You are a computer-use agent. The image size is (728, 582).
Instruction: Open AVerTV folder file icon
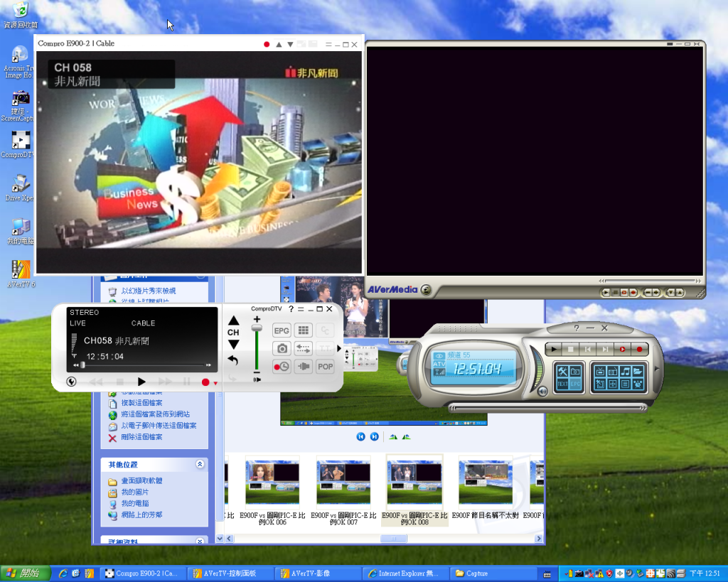point(638,371)
